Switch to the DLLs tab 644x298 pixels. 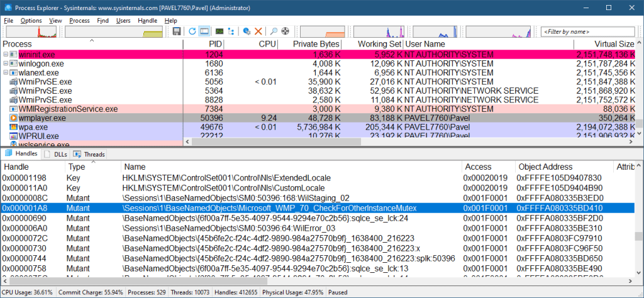(56, 154)
